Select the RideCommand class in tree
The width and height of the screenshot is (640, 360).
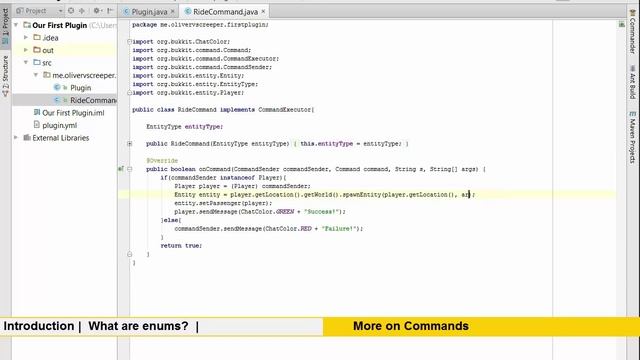pyautogui.click(x=93, y=100)
